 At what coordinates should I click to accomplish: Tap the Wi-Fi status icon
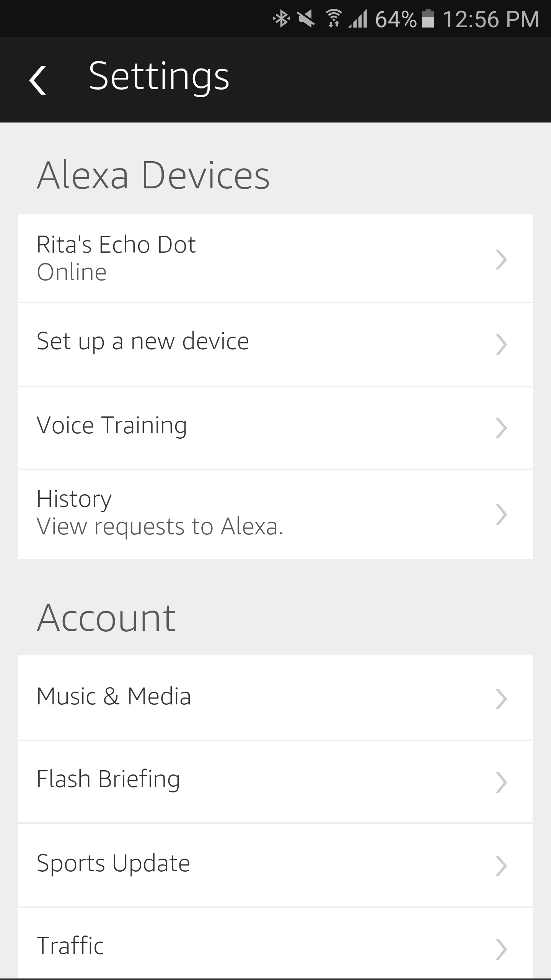point(333,19)
